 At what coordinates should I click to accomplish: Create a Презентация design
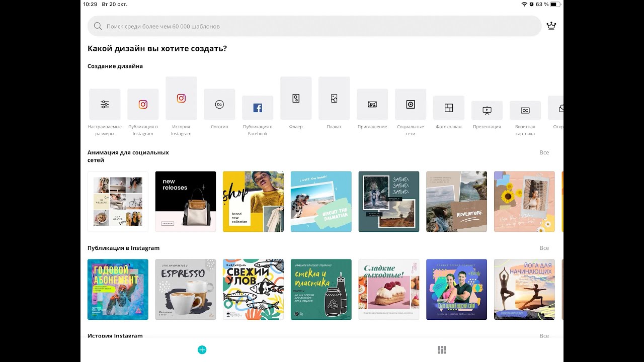coord(487,111)
